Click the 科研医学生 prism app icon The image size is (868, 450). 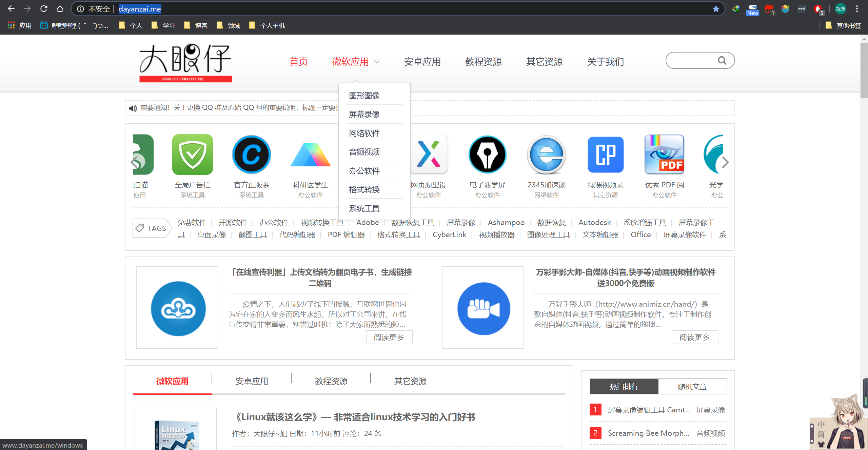pos(310,155)
